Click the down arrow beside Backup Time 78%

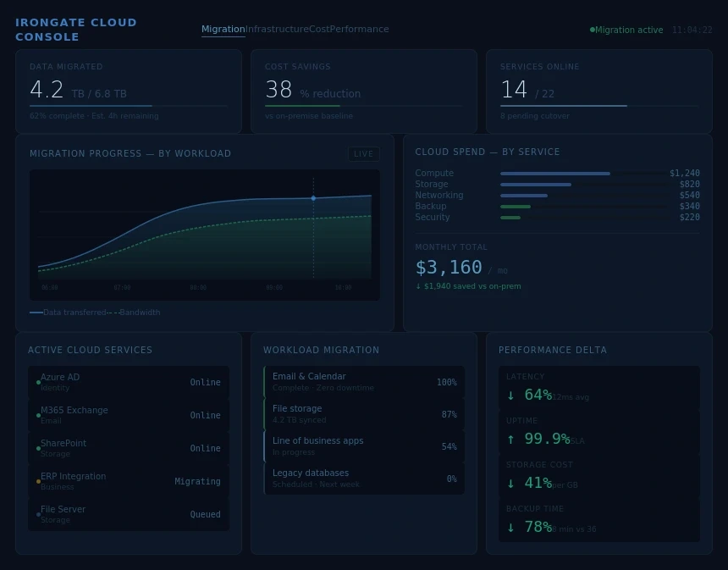pyautogui.click(x=510, y=527)
